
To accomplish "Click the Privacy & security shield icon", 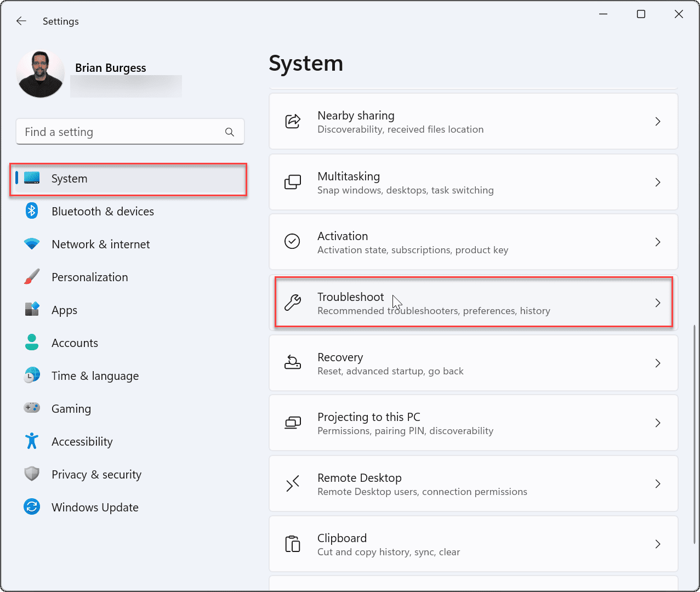I will 32,474.
